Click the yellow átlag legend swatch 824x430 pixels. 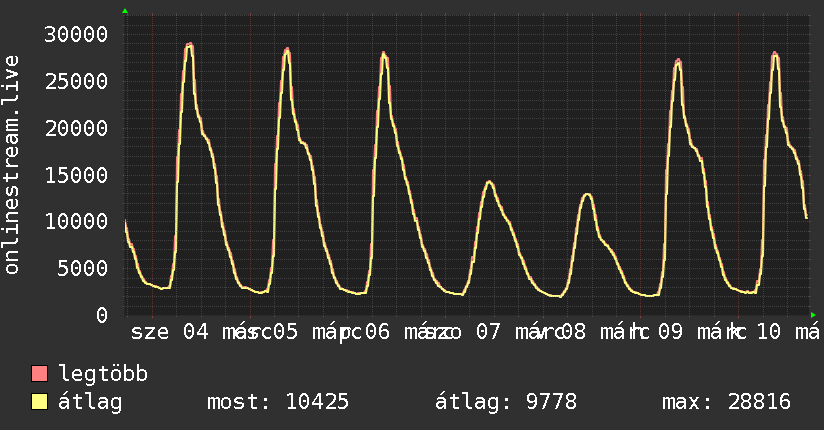pyautogui.click(x=39, y=402)
